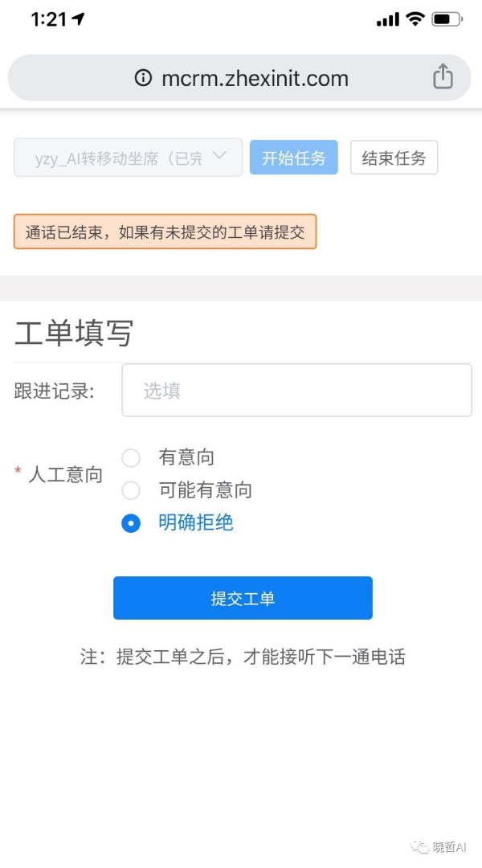
Task: Tap the Wi-Fi status icon
Action: tap(415, 19)
